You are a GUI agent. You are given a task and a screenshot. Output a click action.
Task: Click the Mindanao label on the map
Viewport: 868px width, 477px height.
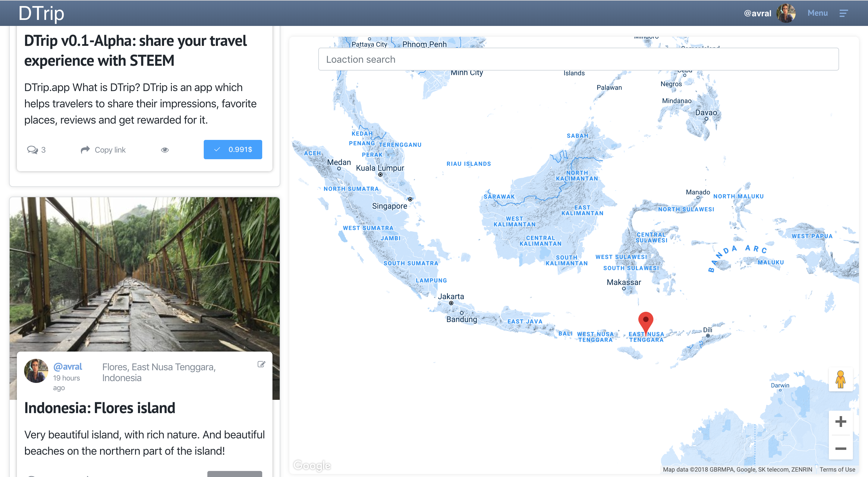(676, 101)
